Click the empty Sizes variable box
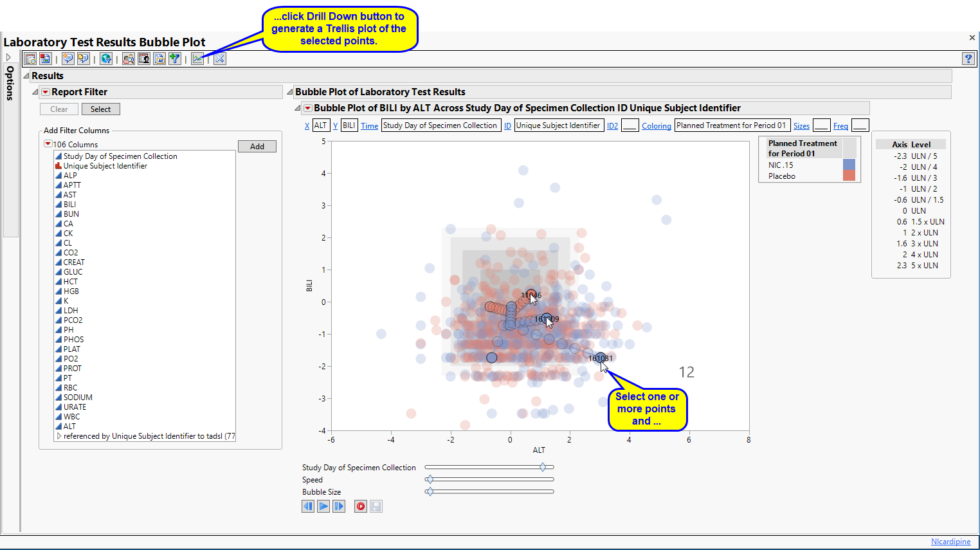The width and height of the screenshot is (980, 550). [821, 125]
